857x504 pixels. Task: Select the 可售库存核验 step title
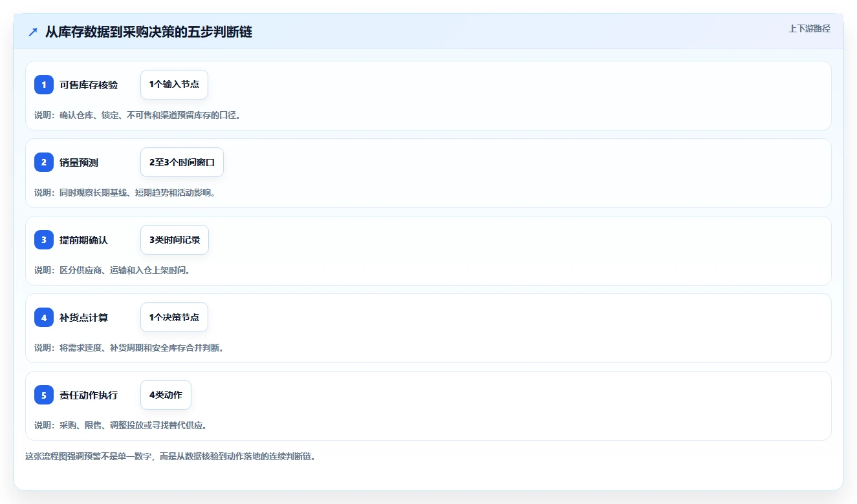tap(89, 85)
